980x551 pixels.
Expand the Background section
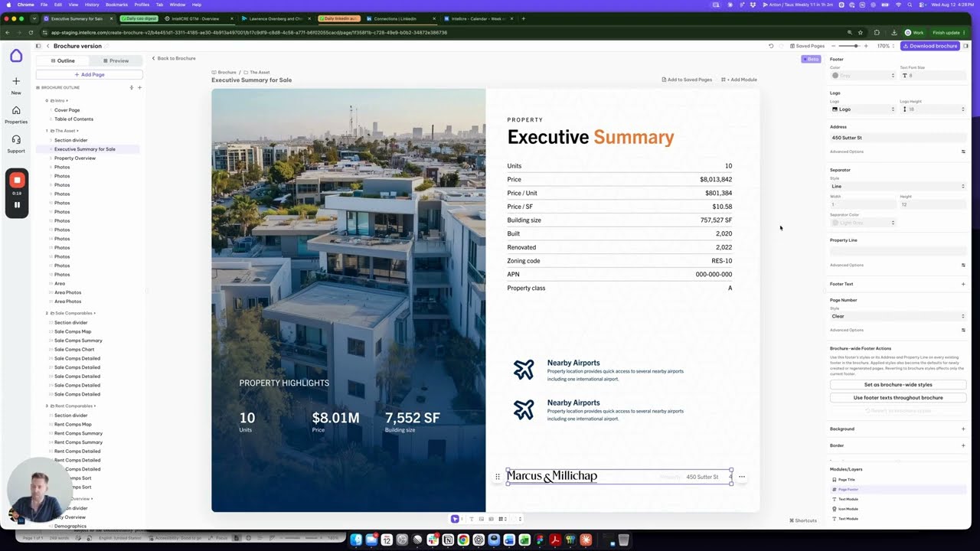coord(963,429)
